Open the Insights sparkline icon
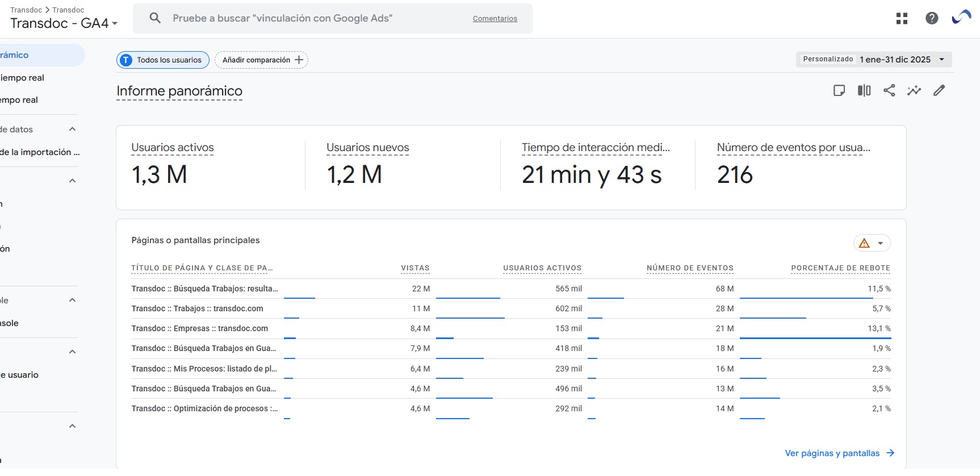 [914, 90]
